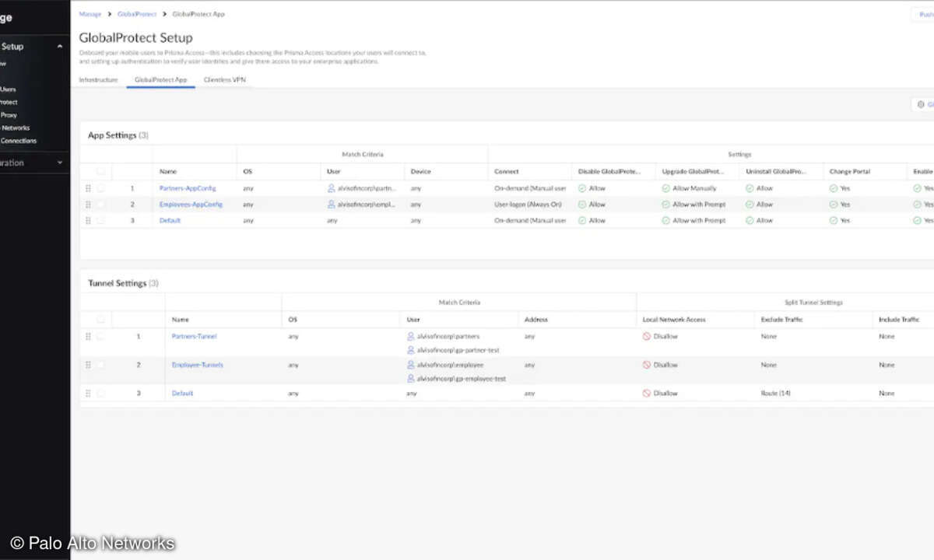The width and height of the screenshot is (934, 560).
Task: Tick the select-all checkbox in App Settings header
Action: pyautogui.click(x=100, y=171)
